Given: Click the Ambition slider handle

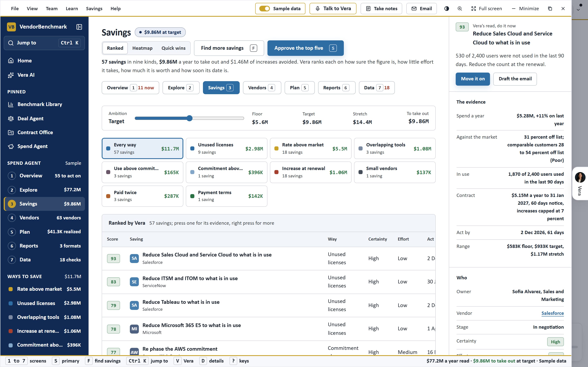Looking at the screenshot, I should 189,118.
